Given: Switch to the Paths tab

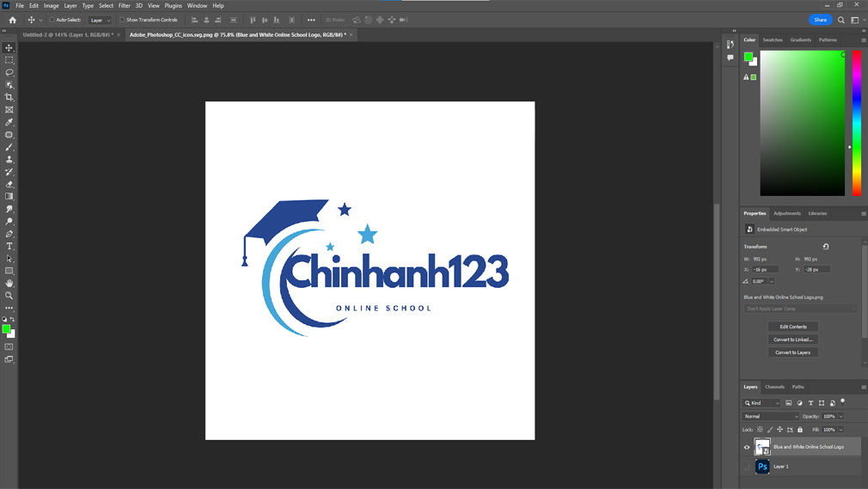Looking at the screenshot, I should pyautogui.click(x=798, y=387).
